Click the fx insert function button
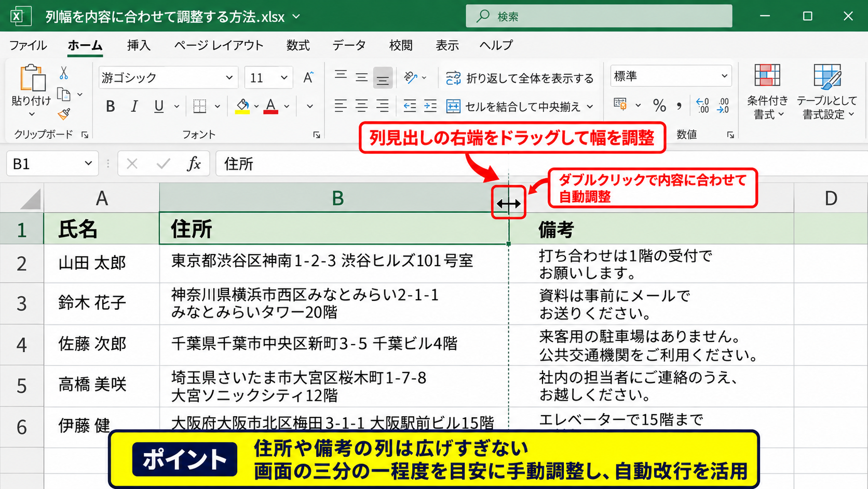 [194, 164]
